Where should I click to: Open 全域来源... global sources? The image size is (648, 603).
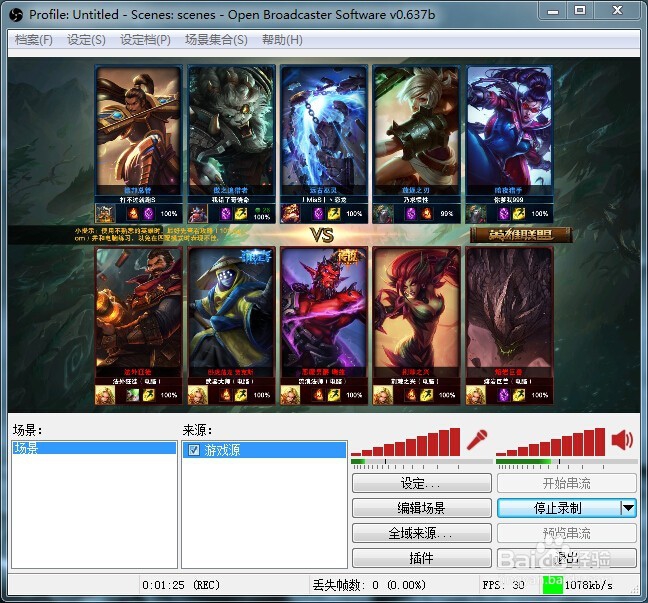[422, 533]
